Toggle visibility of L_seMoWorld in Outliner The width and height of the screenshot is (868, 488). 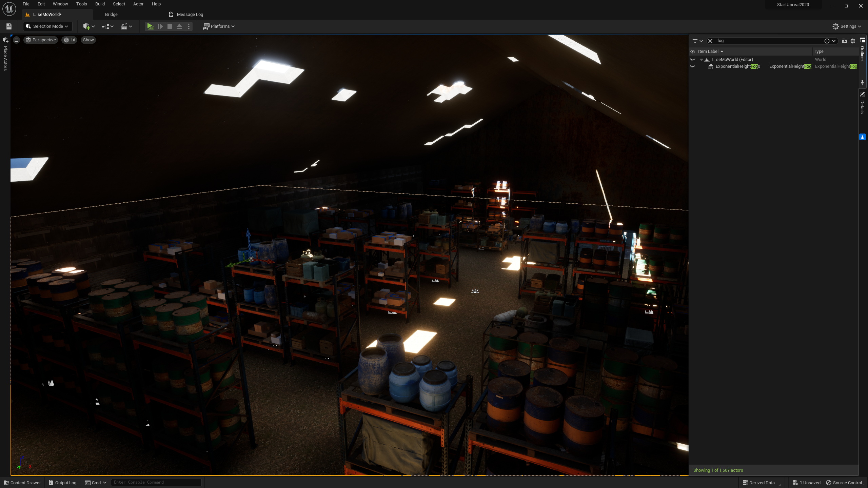tap(693, 60)
